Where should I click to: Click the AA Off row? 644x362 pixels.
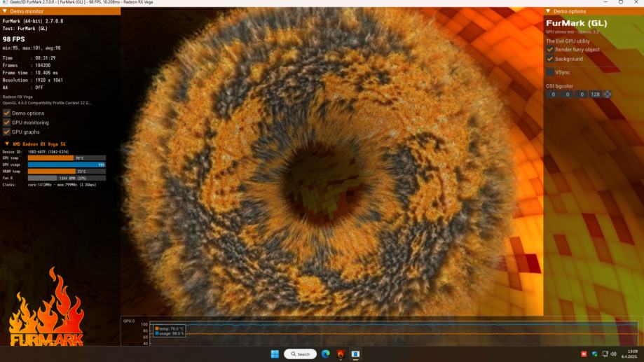22,88
